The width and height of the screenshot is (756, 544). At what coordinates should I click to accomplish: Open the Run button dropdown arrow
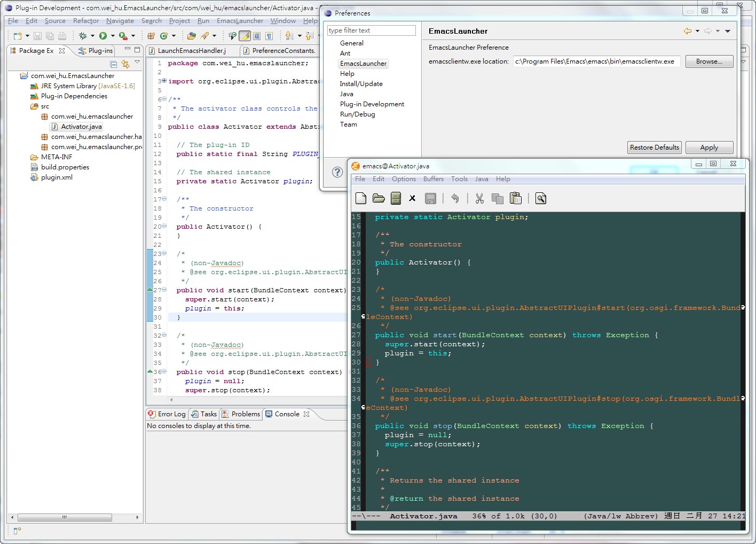[x=113, y=36]
